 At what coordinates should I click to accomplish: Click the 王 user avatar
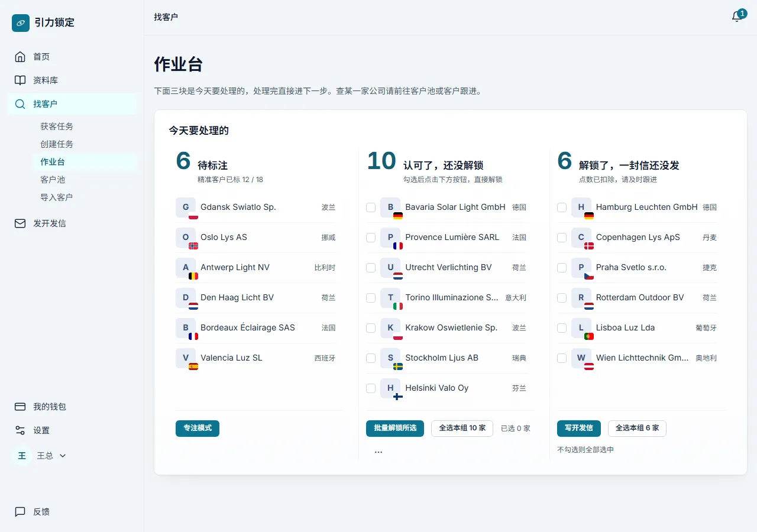point(22,456)
